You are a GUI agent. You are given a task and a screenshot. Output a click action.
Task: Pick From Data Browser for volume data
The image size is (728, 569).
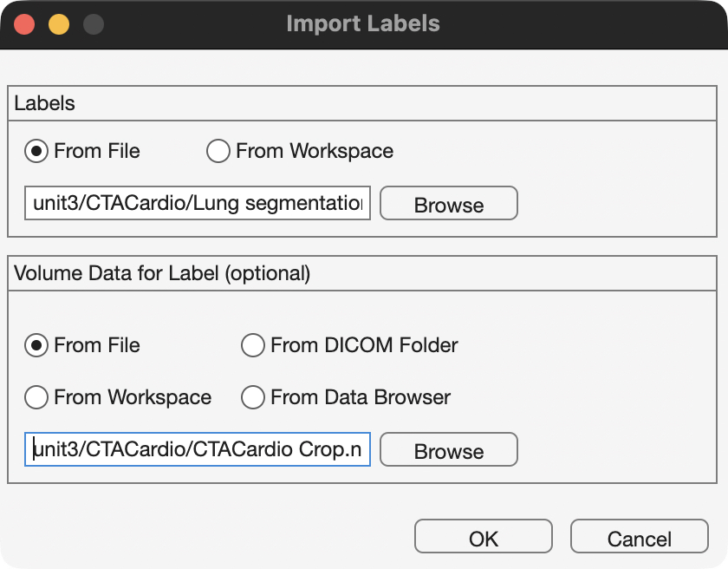[x=252, y=397]
